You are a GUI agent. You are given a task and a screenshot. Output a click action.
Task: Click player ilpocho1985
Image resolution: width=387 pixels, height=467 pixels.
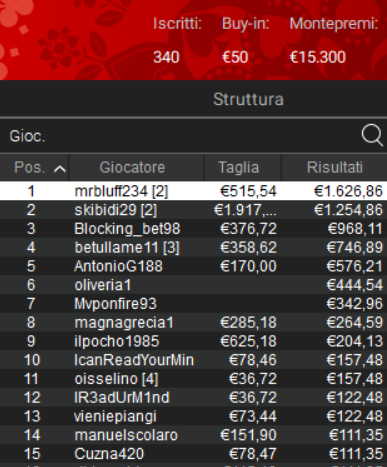pos(193,341)
